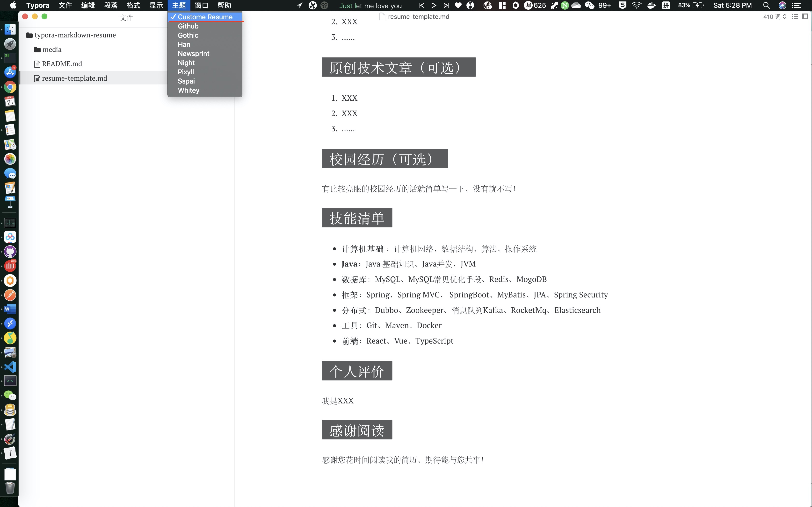Collapse the typora-markdown-resume root folder

click(75, 35)
